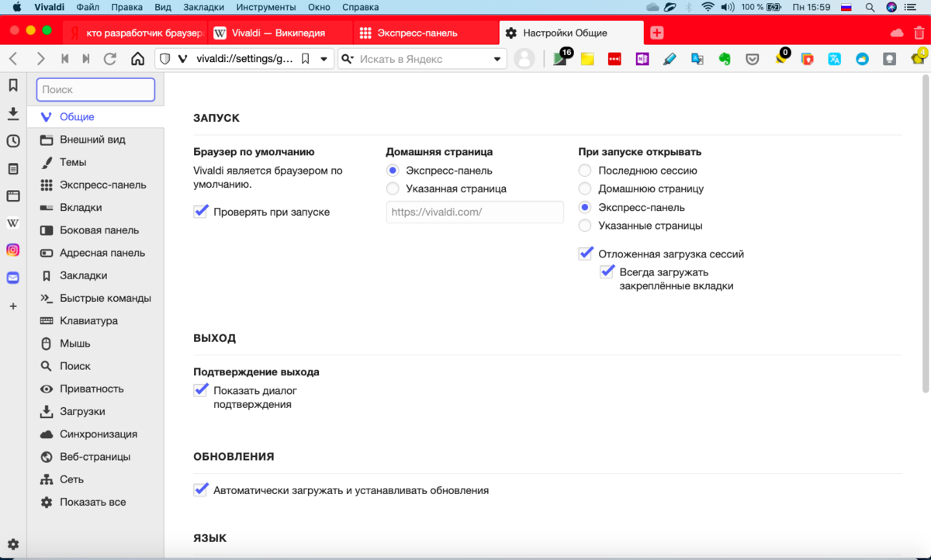Image resolution: width=931 pixels, height=560 pixels.
Task: Click the fast forward navigation button
Action: pos(86,59)
